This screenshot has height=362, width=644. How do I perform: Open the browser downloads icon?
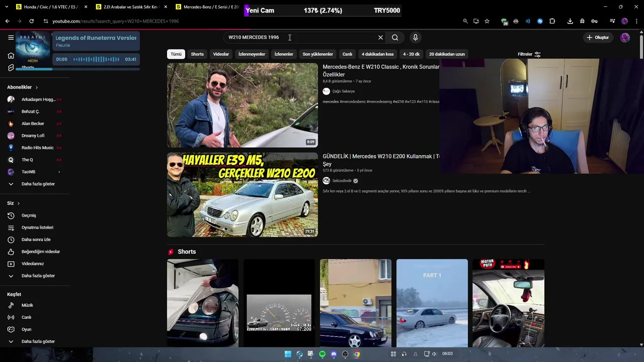pyautogui.click(x=570, y=21)
